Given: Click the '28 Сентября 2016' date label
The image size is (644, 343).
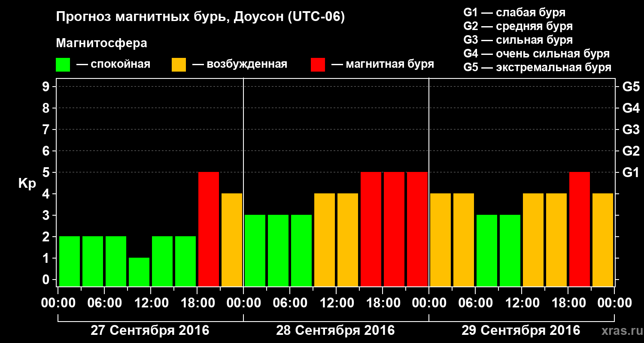Looking at the screenshot, I should pos(335,330).
